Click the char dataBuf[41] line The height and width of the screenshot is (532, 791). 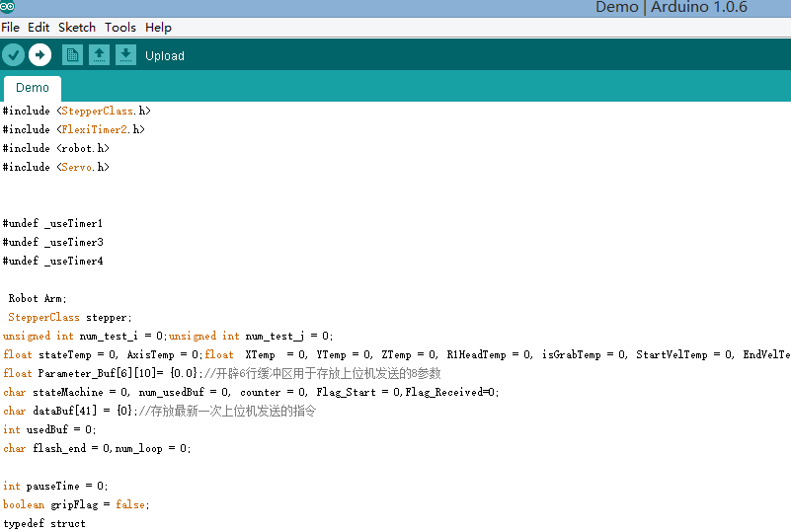click(x=159, y=411)
